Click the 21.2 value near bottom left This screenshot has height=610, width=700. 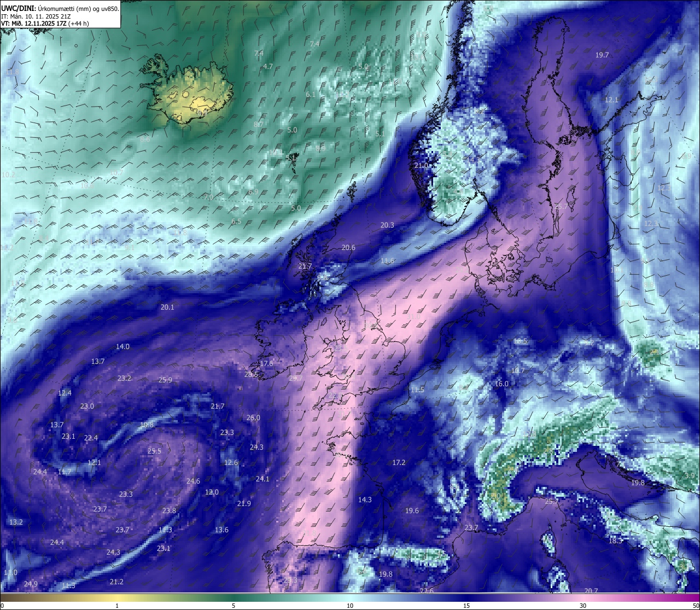point(116,582)
